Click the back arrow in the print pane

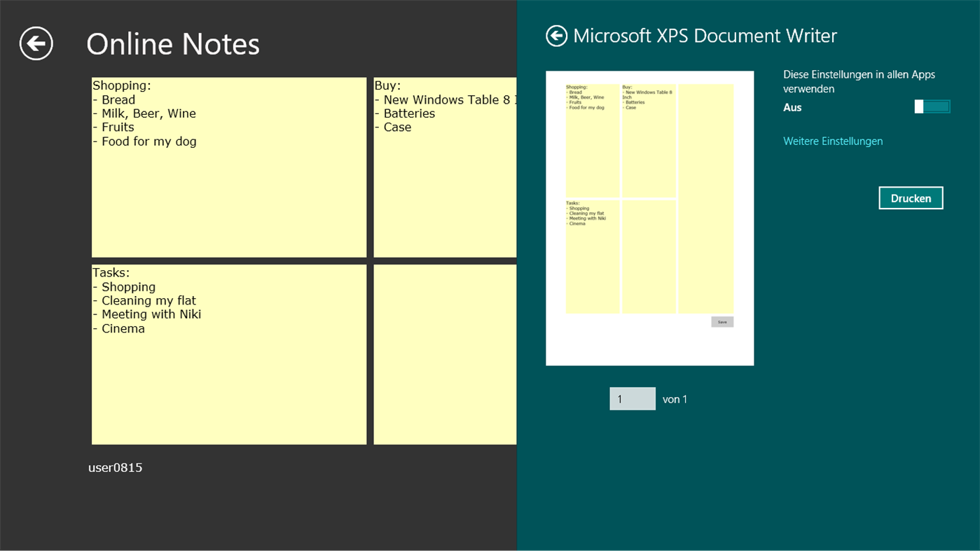tap(555, 35)
